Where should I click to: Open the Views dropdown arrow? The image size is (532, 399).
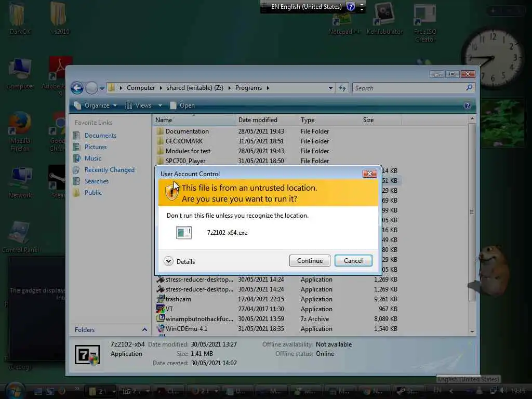pyautogui.click(x=160, y=105)
